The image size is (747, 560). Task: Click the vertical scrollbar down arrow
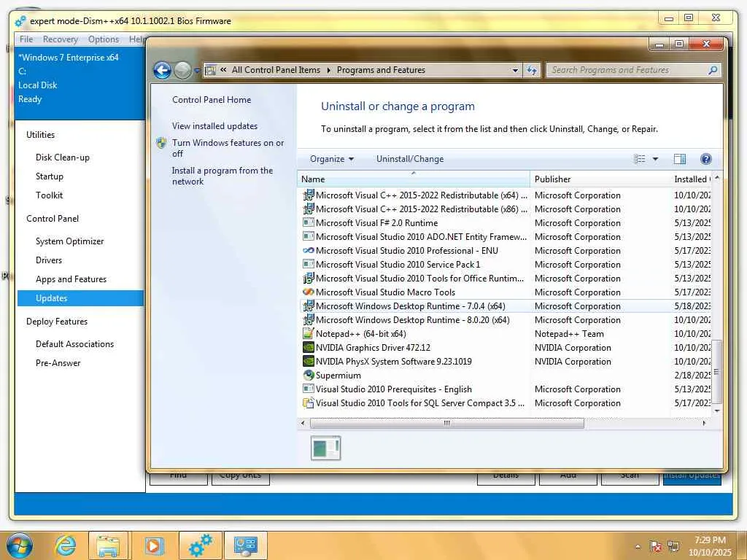tap(717, 411)
